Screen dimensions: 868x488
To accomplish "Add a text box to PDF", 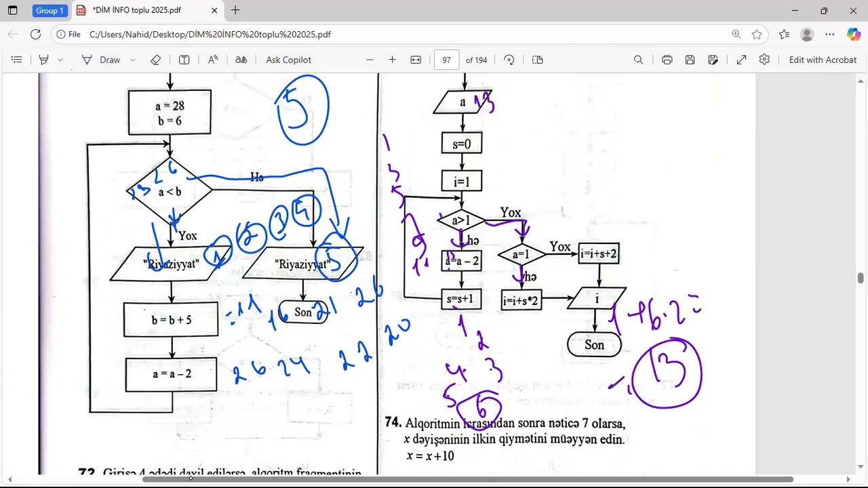I will (x=184, y=60).
